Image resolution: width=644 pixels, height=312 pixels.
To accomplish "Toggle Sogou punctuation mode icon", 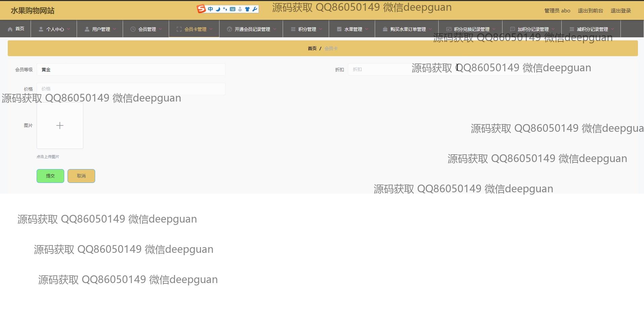I will pos(225,9).
